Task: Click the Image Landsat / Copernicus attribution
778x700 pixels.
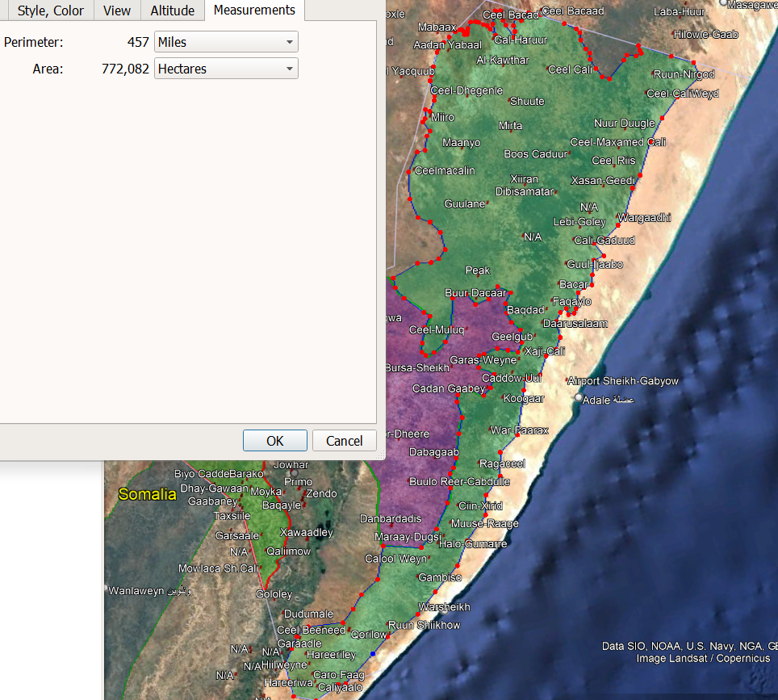Action: click(703, 658)
